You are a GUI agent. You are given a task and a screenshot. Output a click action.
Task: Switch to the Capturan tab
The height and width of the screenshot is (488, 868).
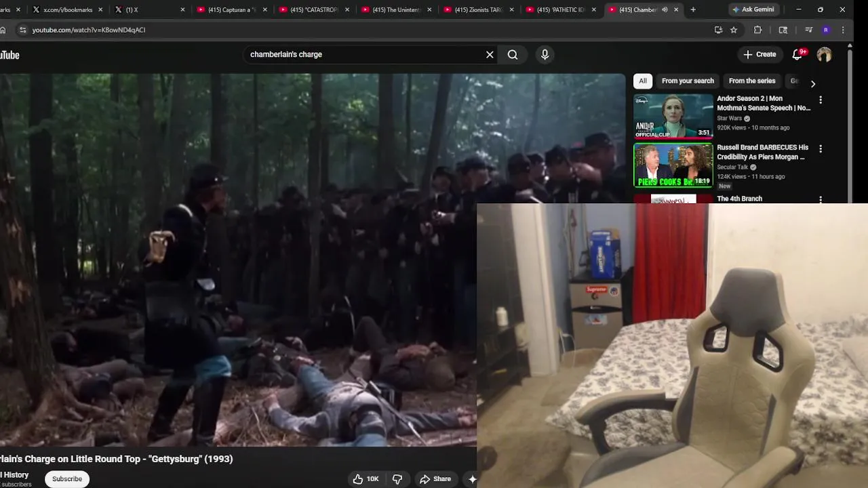(231, 9)
